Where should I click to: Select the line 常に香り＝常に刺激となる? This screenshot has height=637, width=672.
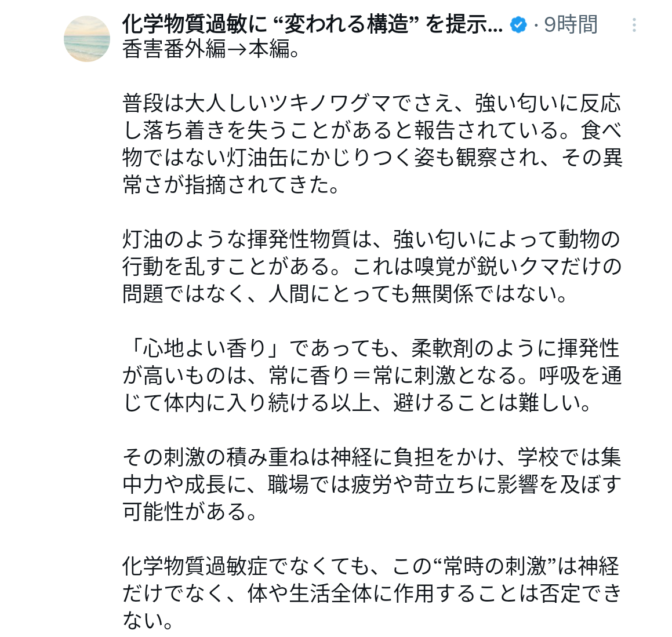click(x=394, y=376)
